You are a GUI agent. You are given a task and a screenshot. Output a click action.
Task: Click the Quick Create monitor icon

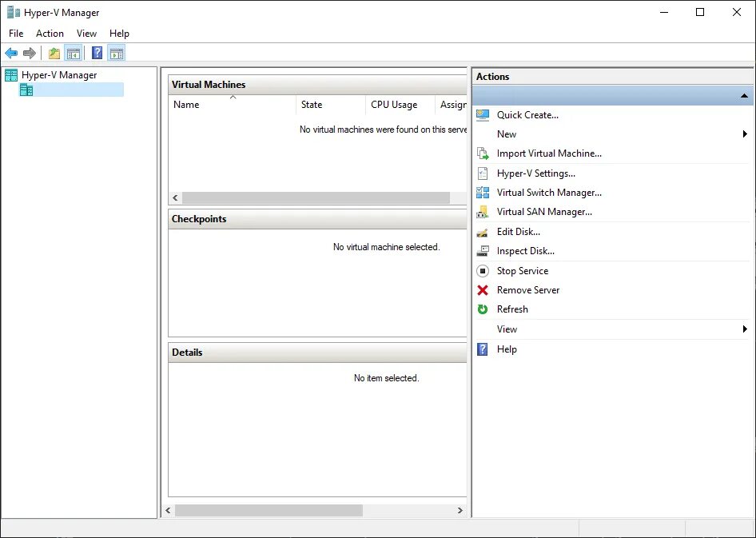tap(483, 115)
